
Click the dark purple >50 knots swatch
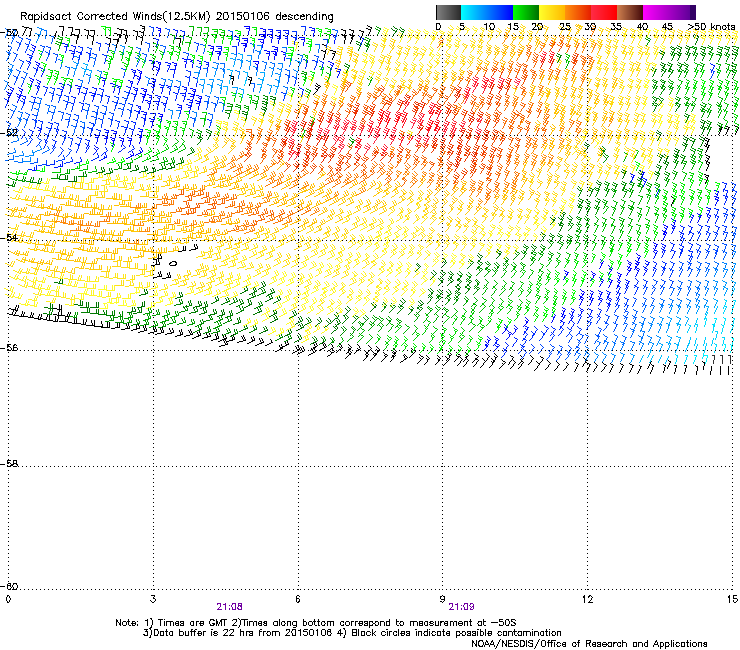693,12
